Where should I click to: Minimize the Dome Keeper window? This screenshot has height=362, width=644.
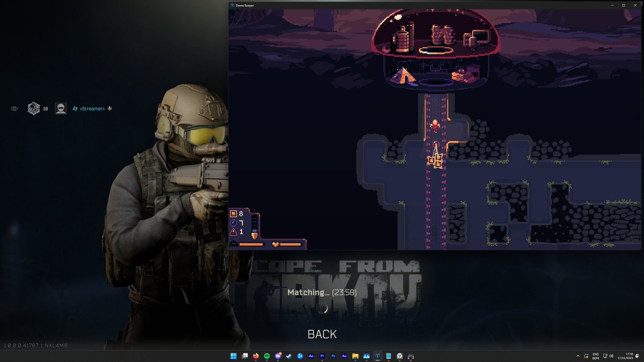[611, 5]
